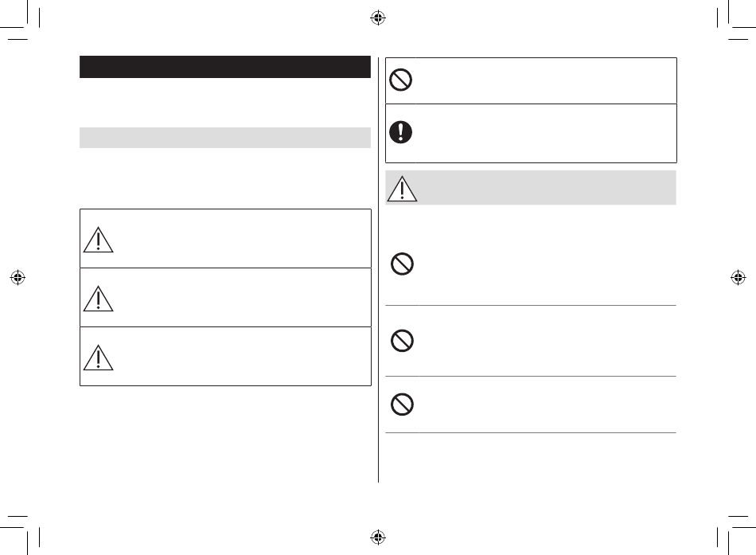Click the registration crosshair on the left margin
This screenshot has width=756, height=555.
pyautogui.click(x=18, y=277)
